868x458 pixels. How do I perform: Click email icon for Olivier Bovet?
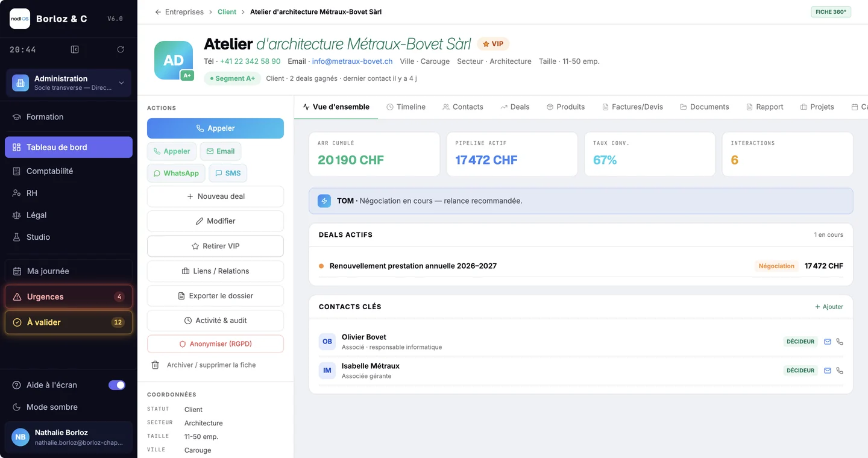[x=828, y=342]
